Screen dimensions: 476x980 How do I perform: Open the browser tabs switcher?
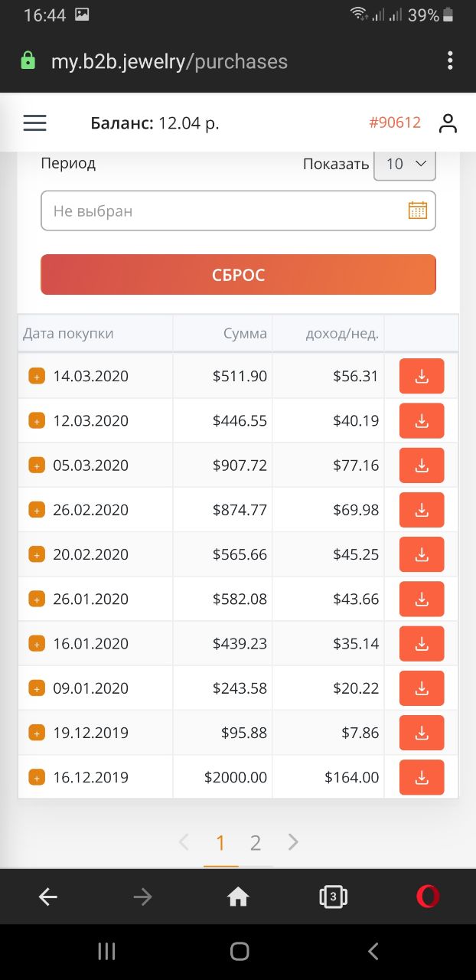pos(333,897)
